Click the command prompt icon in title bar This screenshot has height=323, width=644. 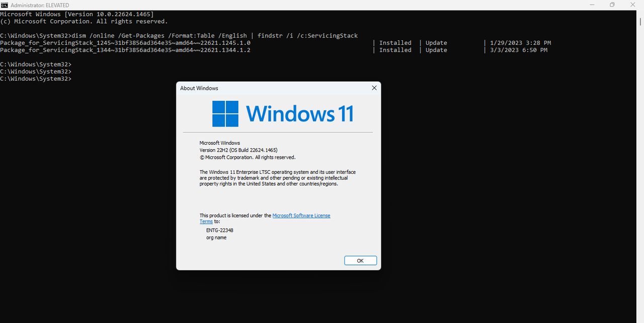[x=4, y=5]
